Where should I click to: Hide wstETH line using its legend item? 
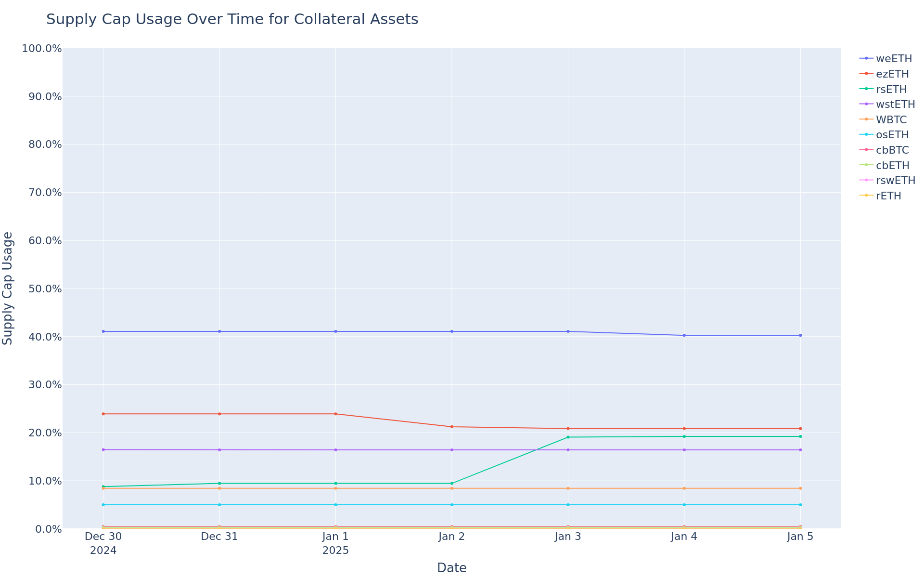pos(895,105)
